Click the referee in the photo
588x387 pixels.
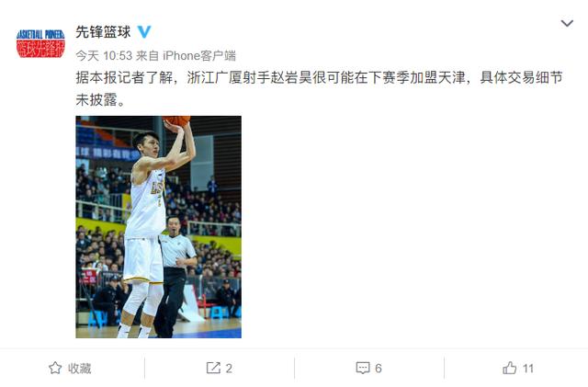click(x=175, y=276)
